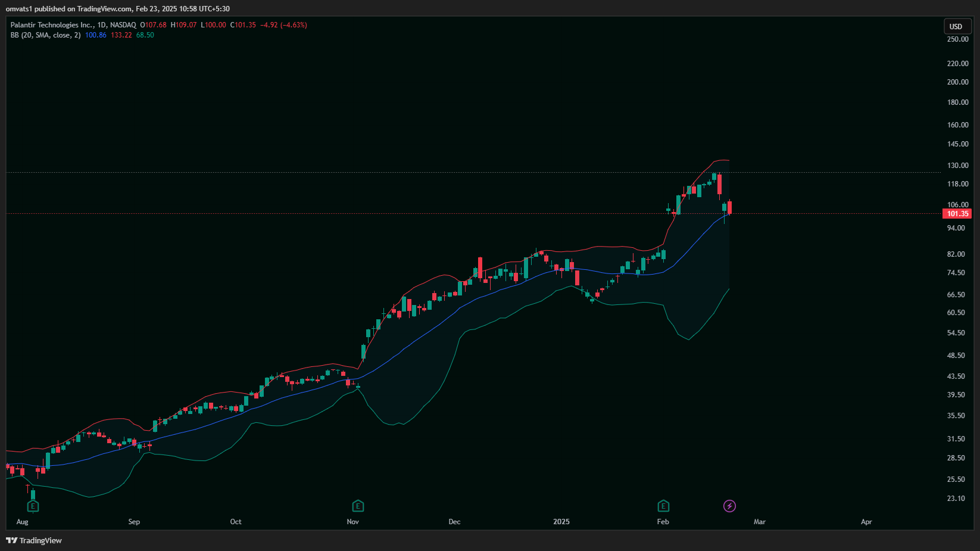Image resolution: width=980 pixels, height=551 pixels.
Task: Click the 23.10 price scale label
Action: (x=956, y=499)
